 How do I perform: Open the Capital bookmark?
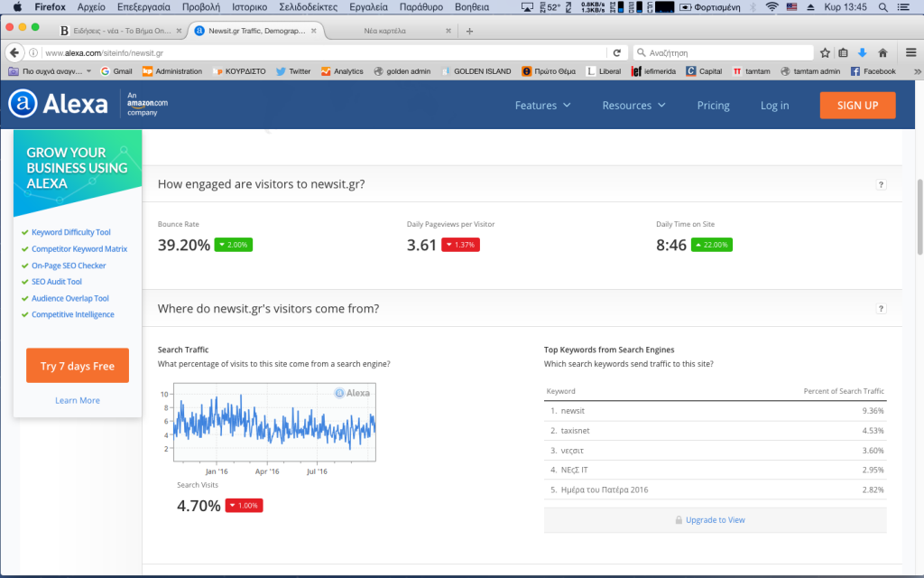(704, 71)
